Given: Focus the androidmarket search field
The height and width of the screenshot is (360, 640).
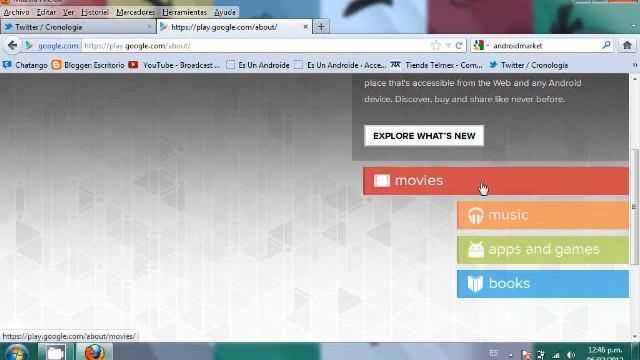Looking at the screenshot, I should click(545, 46).
